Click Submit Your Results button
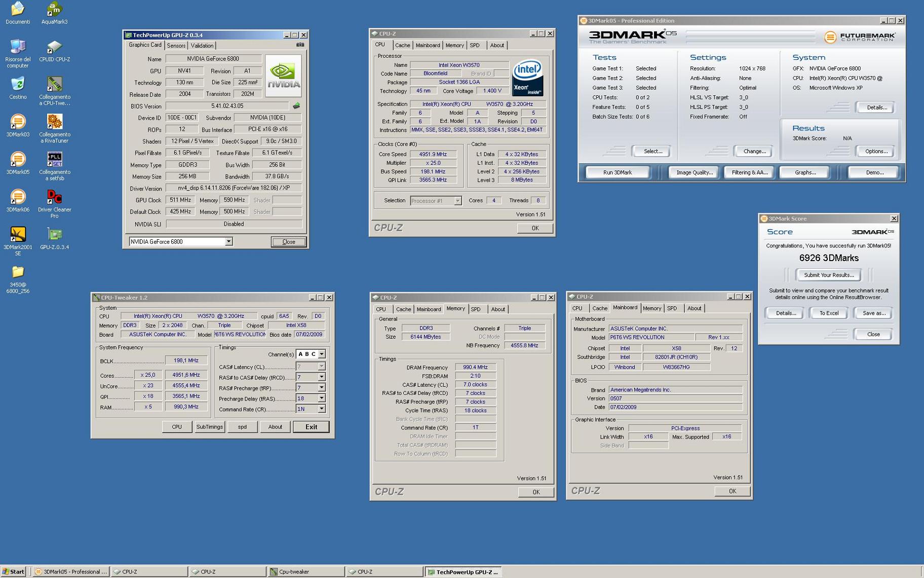Viewport: 924px width, 578px height. pos(828,275)
